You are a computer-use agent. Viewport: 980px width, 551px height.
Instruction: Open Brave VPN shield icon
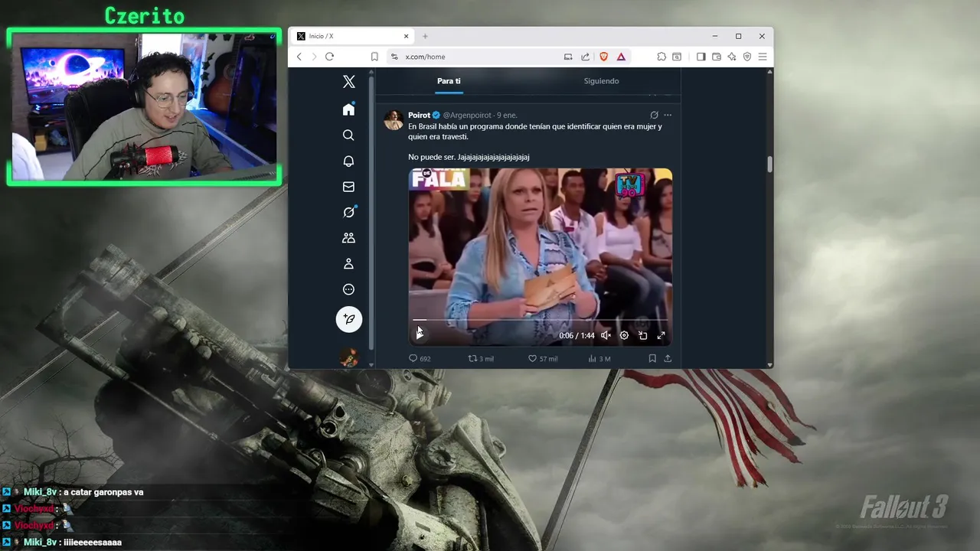click(x=747, y=57)
